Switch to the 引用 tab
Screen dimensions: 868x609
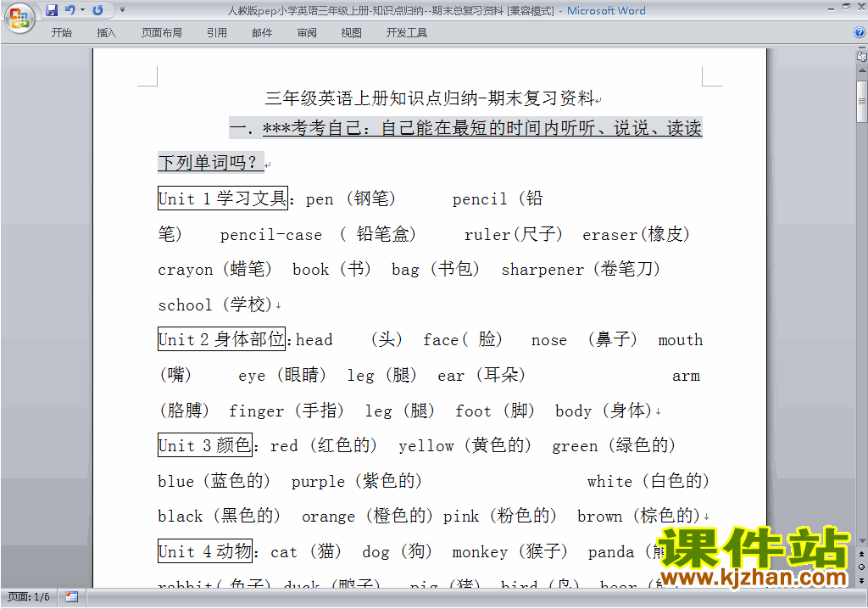(x=216, y=33)
